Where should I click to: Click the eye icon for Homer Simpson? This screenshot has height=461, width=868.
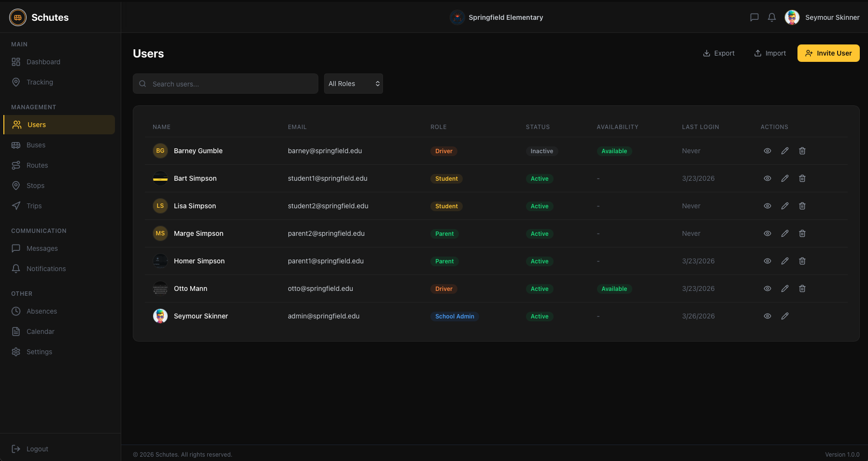tap(768, 261)
